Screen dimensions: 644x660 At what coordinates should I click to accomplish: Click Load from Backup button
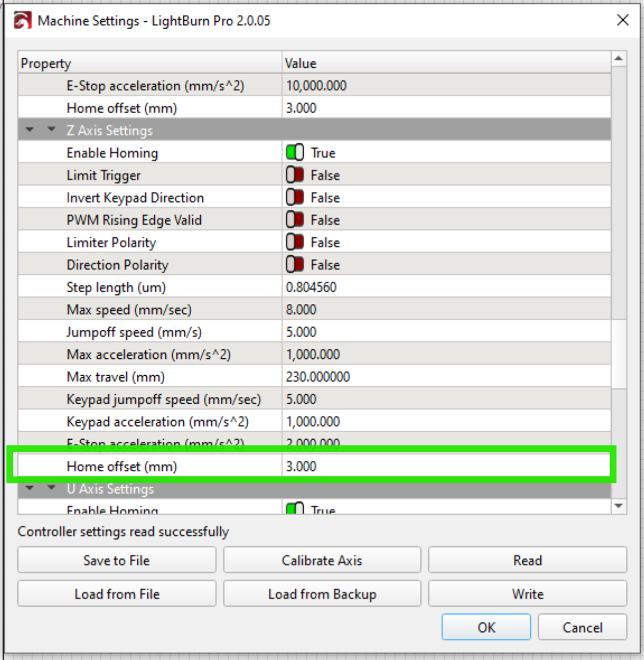coord(322,594)
